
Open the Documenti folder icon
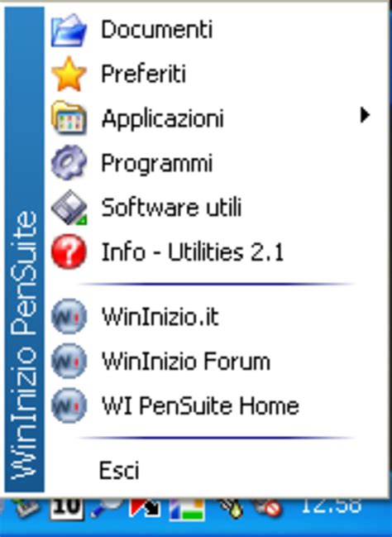click(x=69, y=30)
